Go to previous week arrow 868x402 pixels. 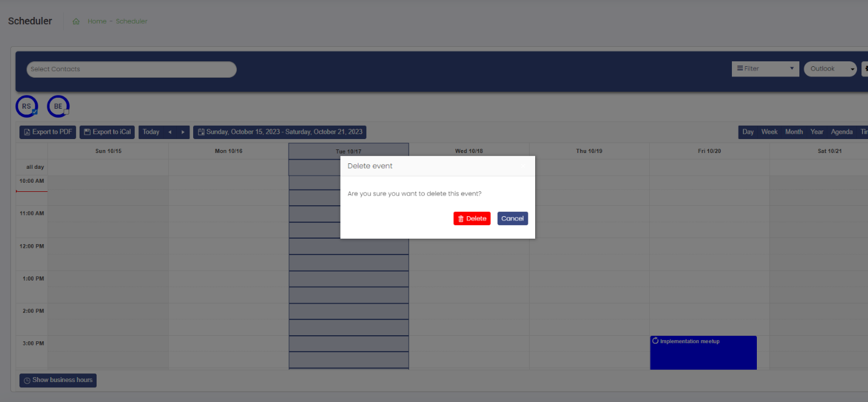point(170,132)
